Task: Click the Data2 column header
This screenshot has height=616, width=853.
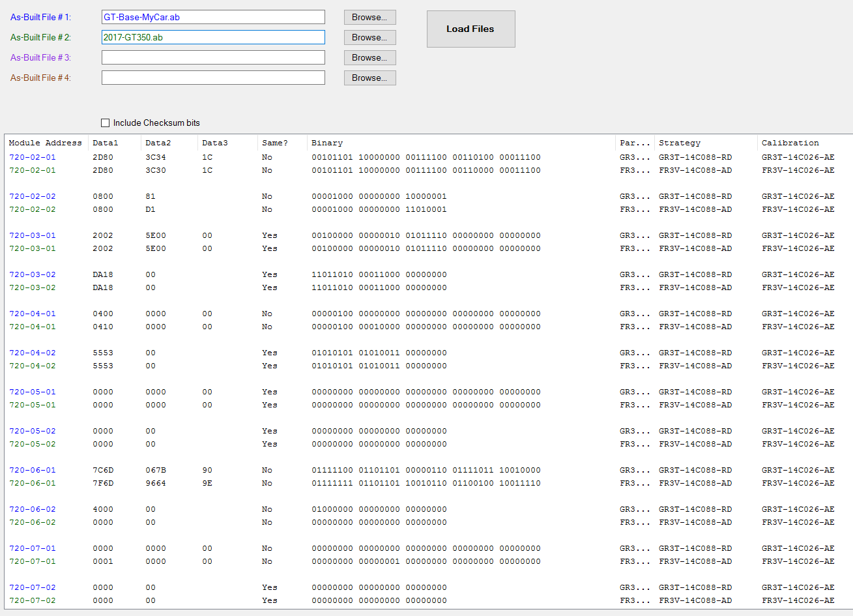Action: [x=169, y=143]
